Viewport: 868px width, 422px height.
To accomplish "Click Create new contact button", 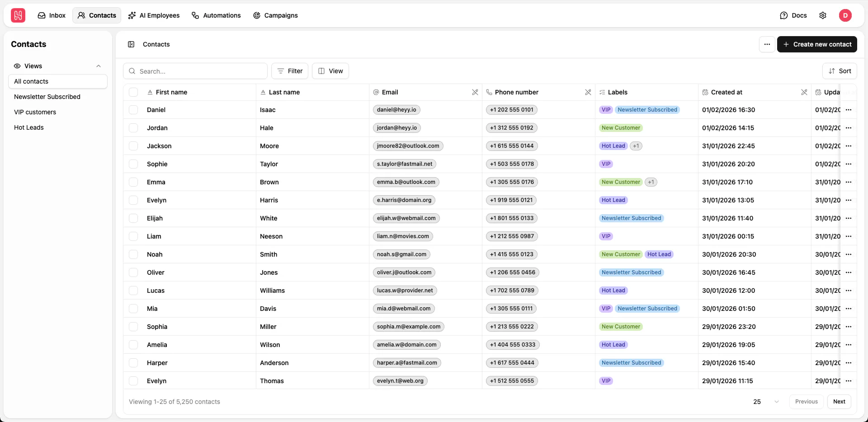I will point(817,44).
